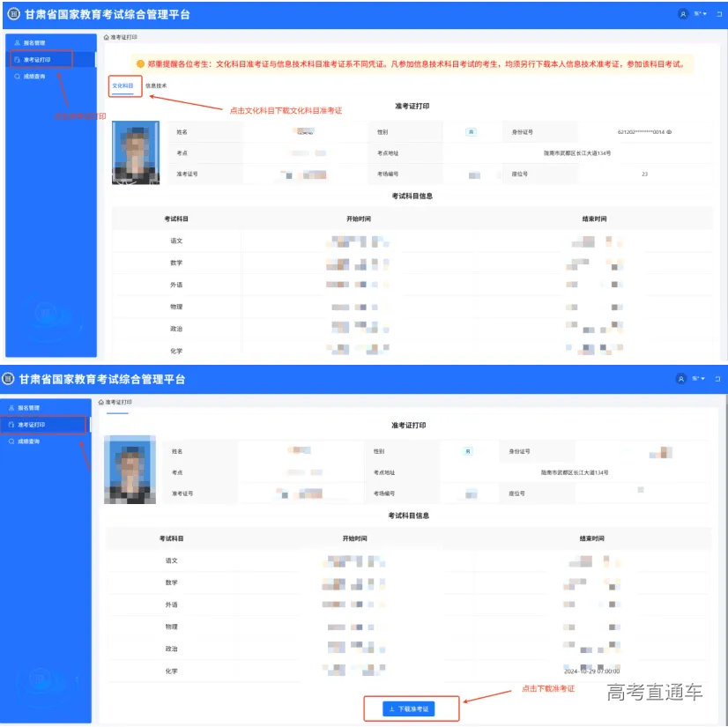Click the user avatar icon in the upper header
Viewport: 728px width, 727px height.
point(682,14)
